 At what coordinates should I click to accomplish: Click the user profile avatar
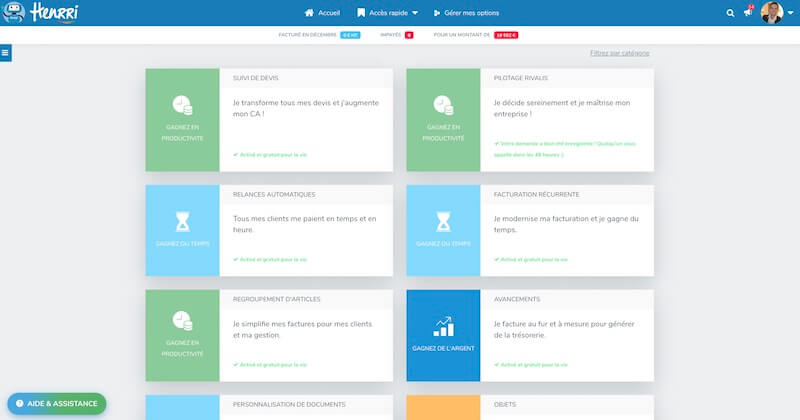coord(771,13)
